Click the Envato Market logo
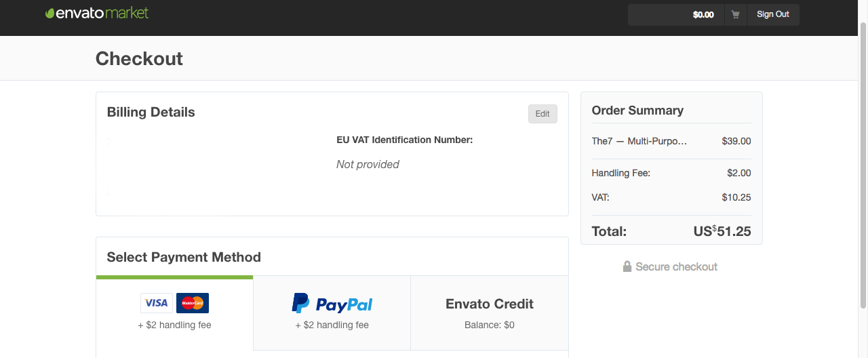This screenshot has width=868, height=358. [97, 13]
